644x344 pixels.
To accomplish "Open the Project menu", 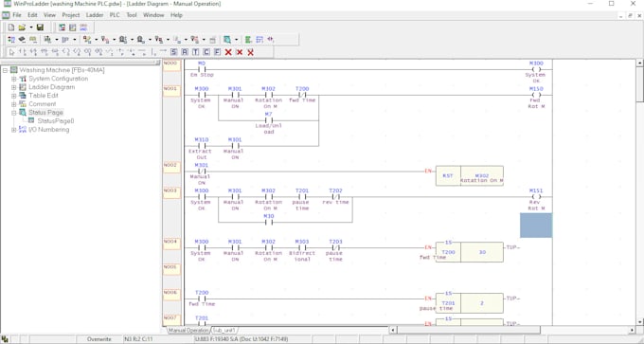I will pos(71,15).
